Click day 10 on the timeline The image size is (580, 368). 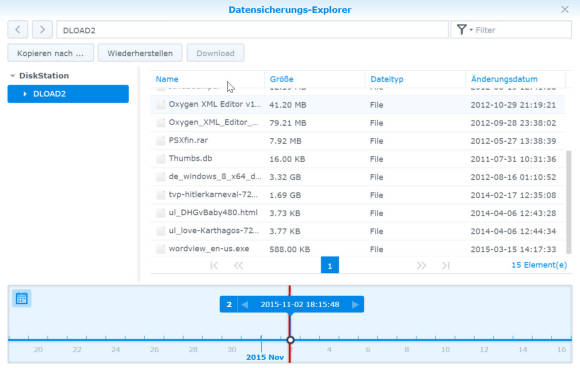445,349
